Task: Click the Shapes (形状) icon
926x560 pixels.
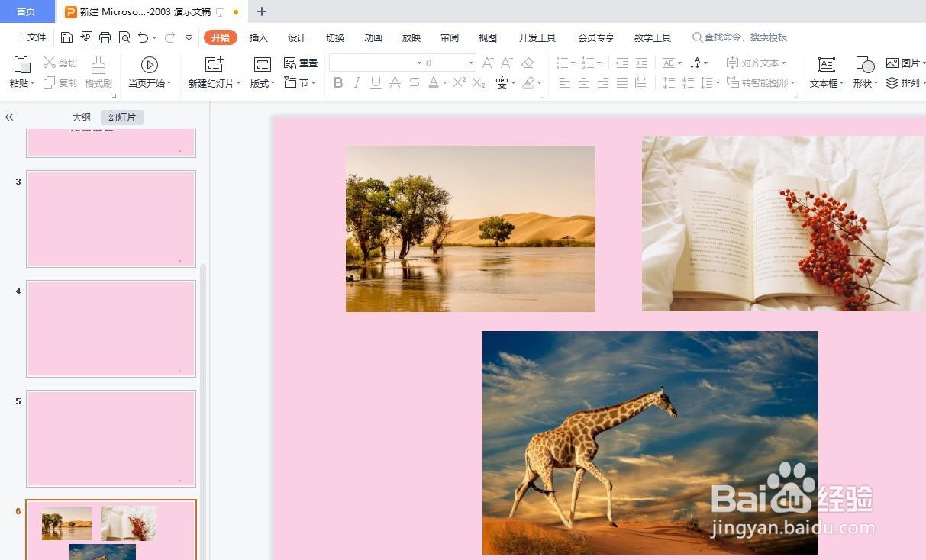Action: (x=865, y=65)
